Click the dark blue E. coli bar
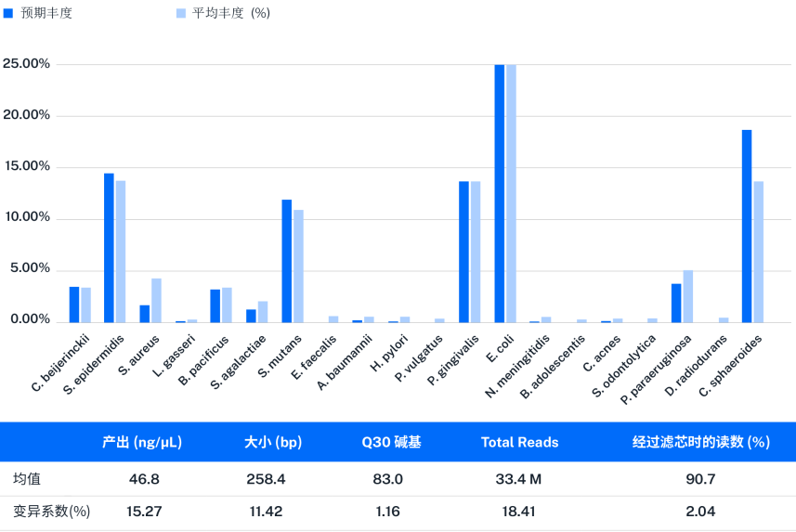Screen dimensions: 796x532 pos(500,193)
